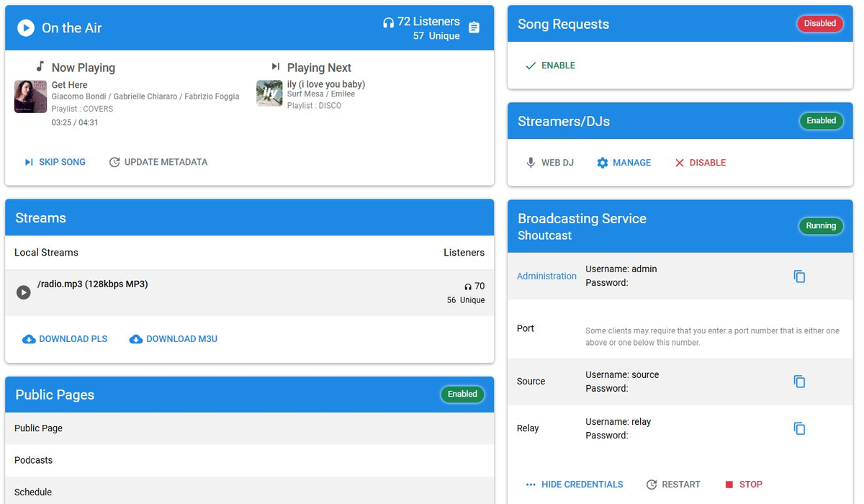Manage Streamers/DJs accounts
The image size is (864, 504).
pyautogui.click(x=624, y=163)
